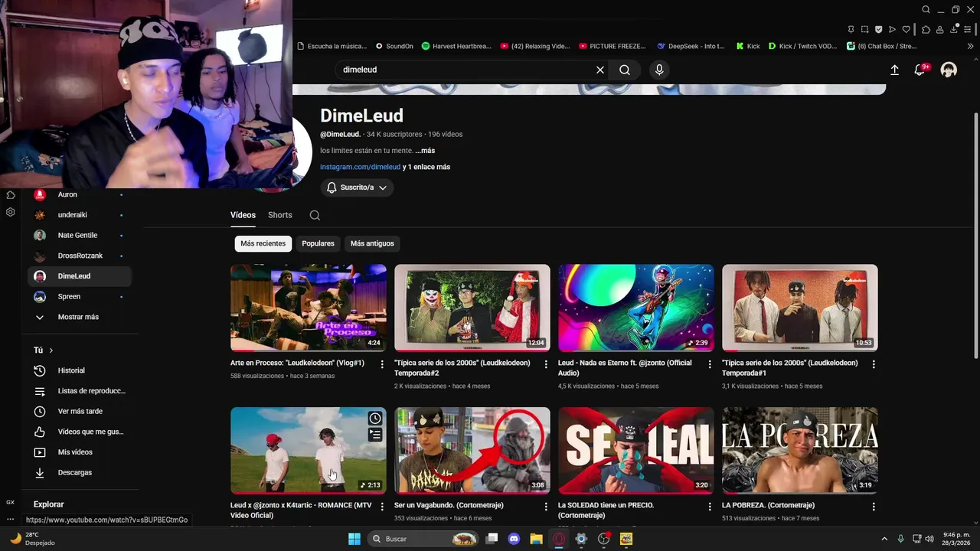This screenshot has width=980, height=551.
Task: Open Historial in the sidebar
Action: pos(80,370)
